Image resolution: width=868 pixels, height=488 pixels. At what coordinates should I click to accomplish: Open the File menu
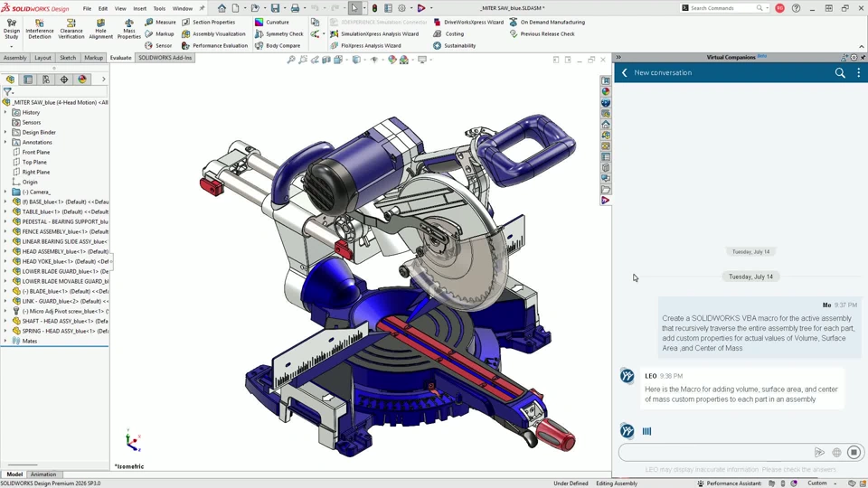[x=87, y=8]
